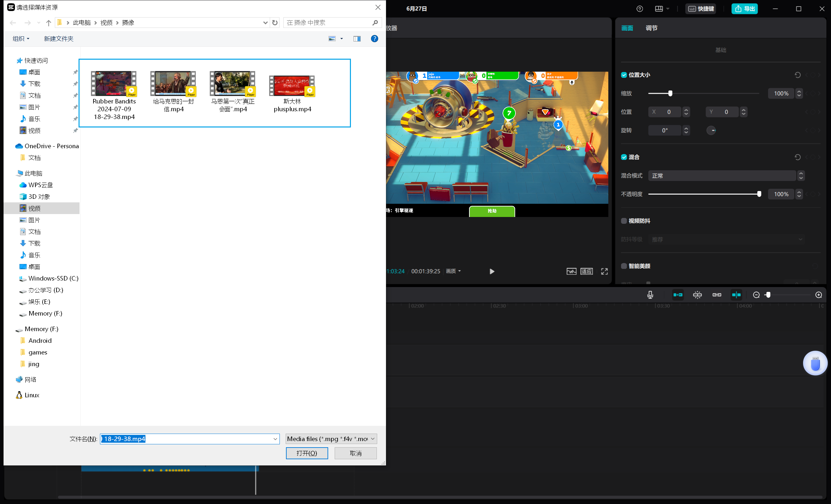831x504 pixels.
Task: Click 新建文件夹 button
Action: click(59, 39)
